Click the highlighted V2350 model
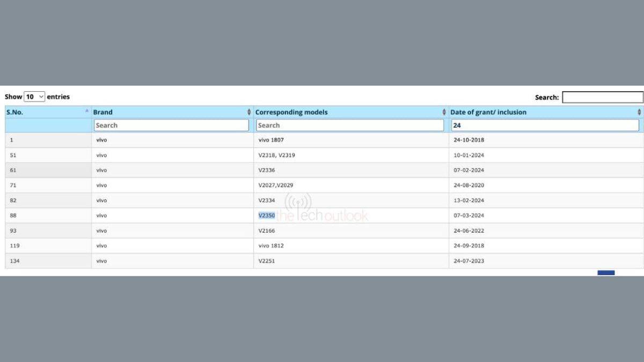Screen dimensions: 644x362 click(267, 216)
